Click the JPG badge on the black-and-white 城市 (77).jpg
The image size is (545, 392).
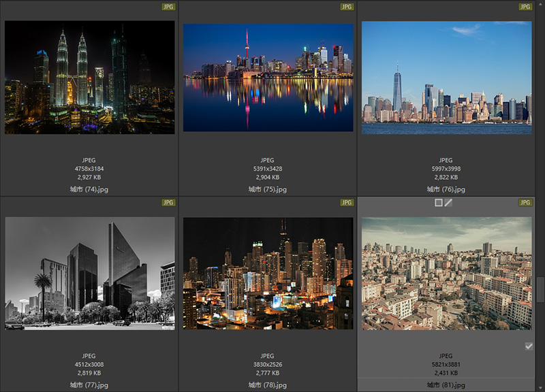point(168,203)
